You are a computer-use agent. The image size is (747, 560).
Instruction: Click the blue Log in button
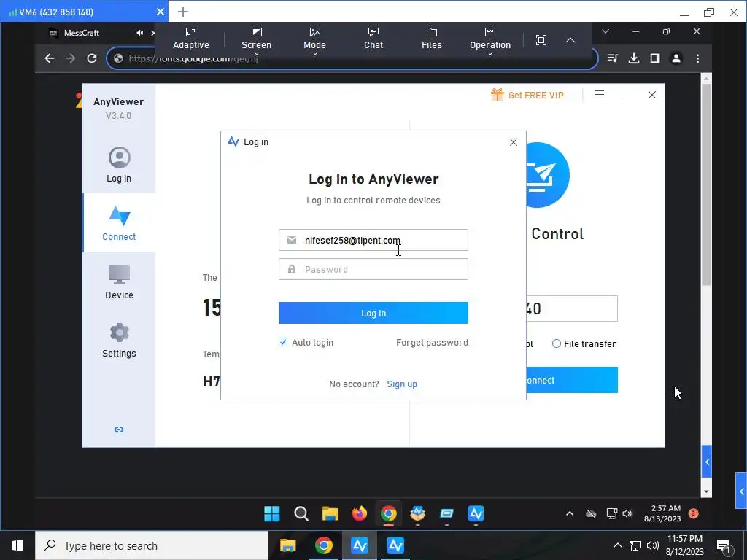373,313
